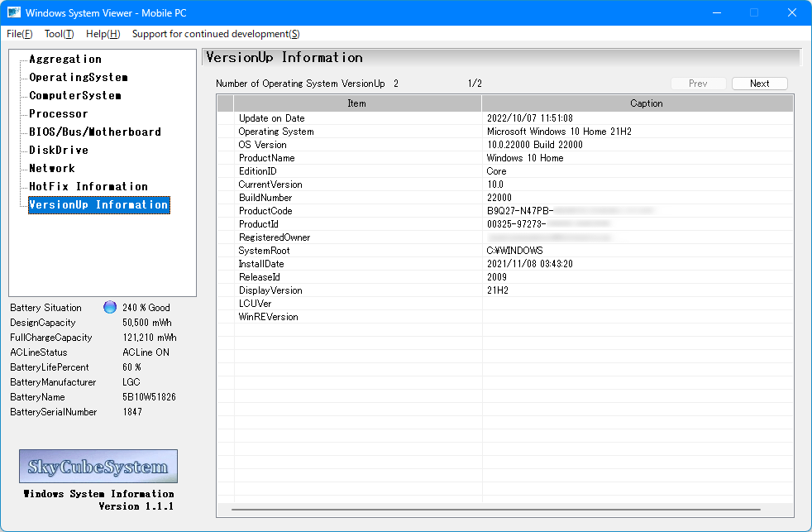Select Processor in the tree

click(59, 113)
